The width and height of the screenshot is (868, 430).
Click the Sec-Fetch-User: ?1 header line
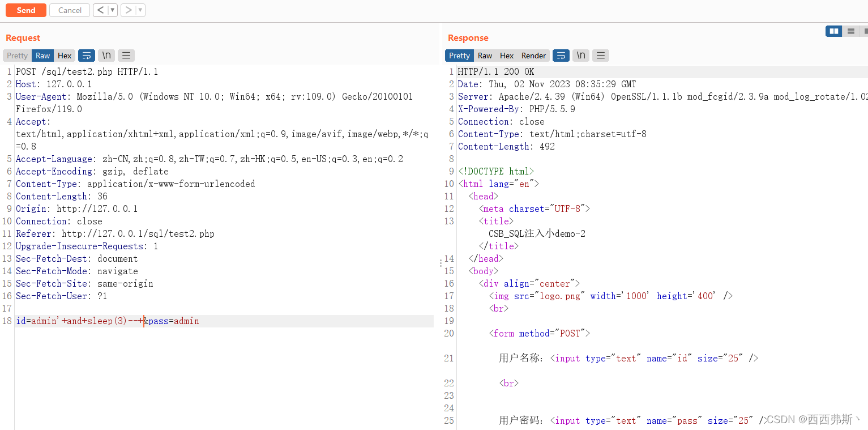(62, 296)
